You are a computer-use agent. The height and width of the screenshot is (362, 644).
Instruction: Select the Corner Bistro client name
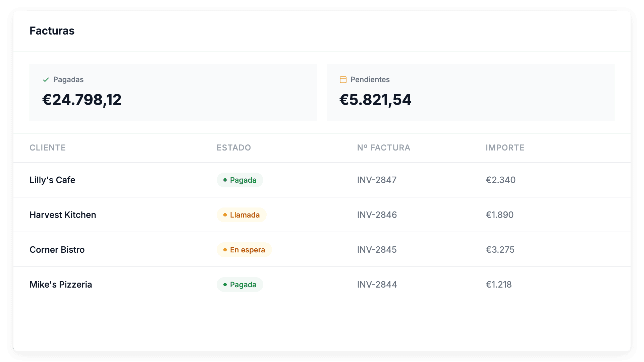tap(57, 250)
